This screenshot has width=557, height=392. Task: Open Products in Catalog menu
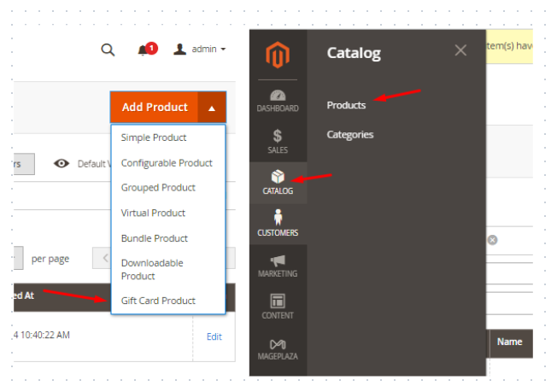click(x=346, y=105)
